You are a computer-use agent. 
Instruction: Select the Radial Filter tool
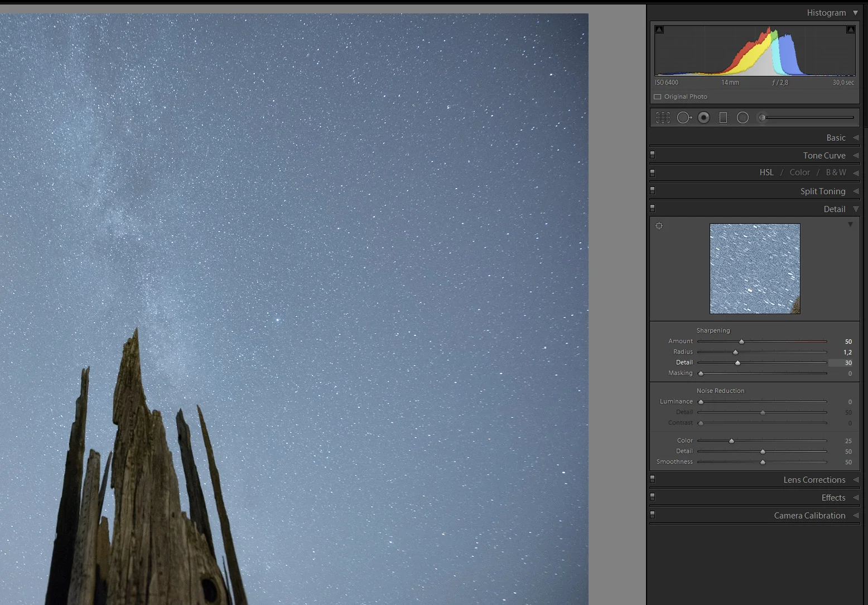click(742, 117)
